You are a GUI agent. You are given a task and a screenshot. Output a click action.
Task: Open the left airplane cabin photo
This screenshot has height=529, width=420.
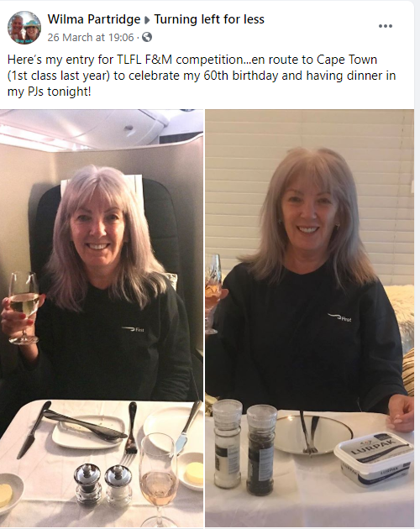coord(102,318)
